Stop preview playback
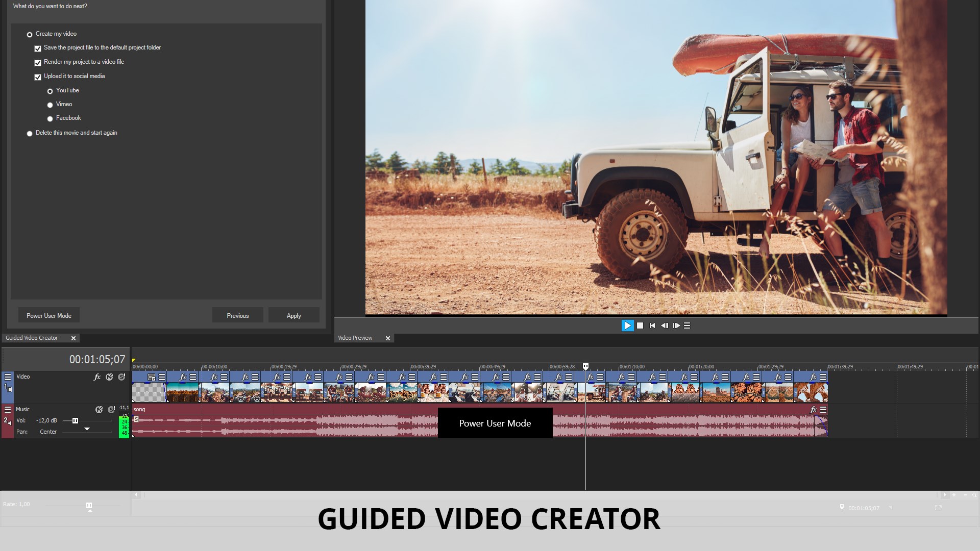Image resolution: width=980 pixels, height=551 pixels. point(640,325)
